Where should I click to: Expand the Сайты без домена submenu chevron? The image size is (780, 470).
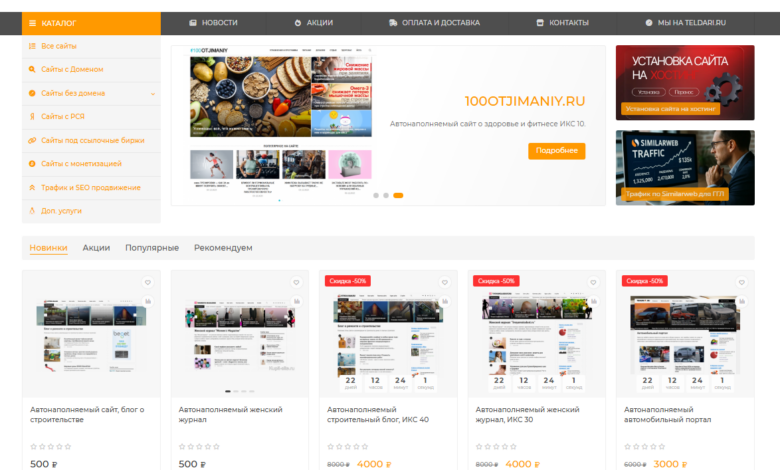pyautogui.click(x=153, y=94)
